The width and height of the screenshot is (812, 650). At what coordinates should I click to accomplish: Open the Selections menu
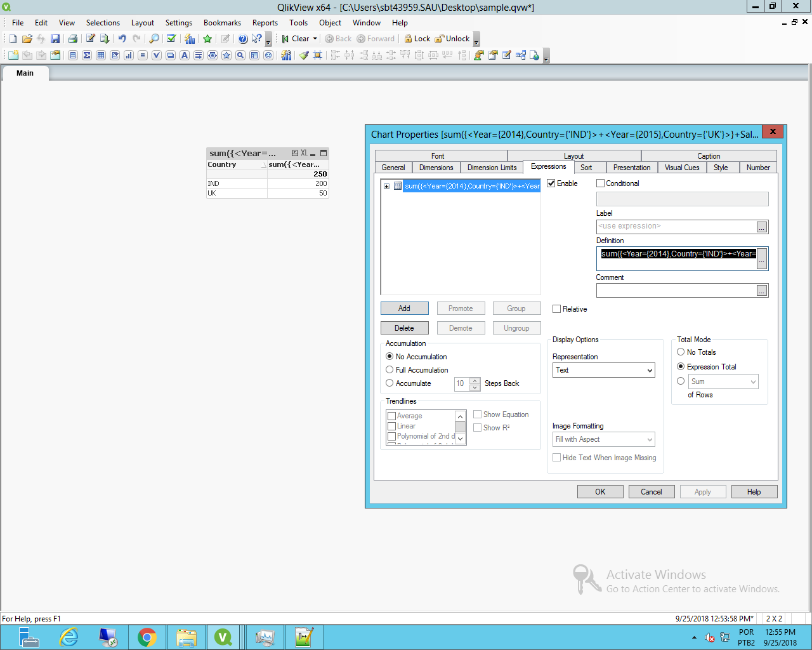click(103, 23)
